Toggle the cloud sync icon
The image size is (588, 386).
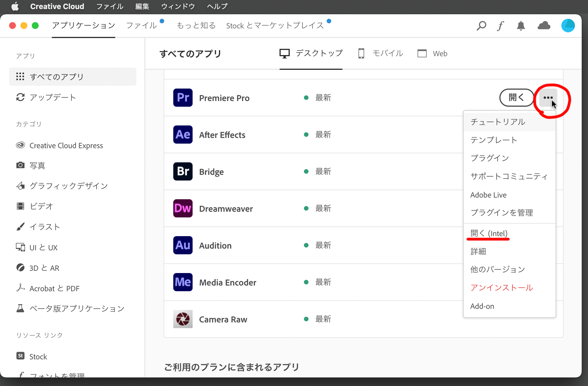[544, 26]
